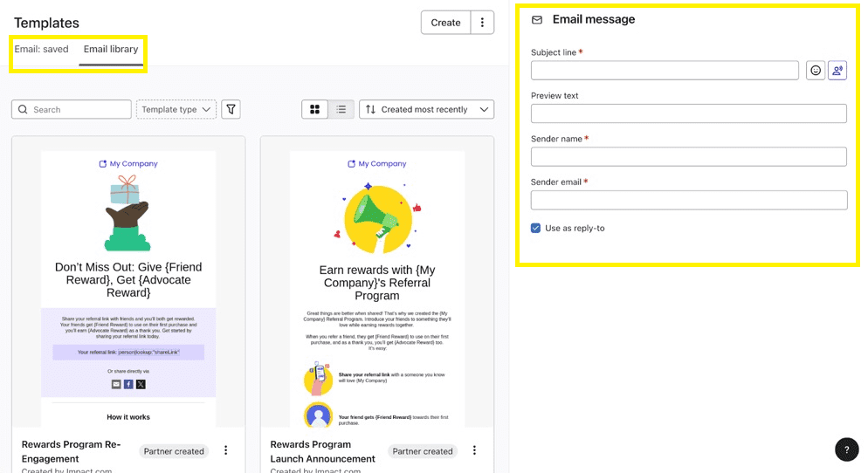Click the sort arrows icon in sort dropdown
This screenshot has height=473, width=868.
[370, 110]
